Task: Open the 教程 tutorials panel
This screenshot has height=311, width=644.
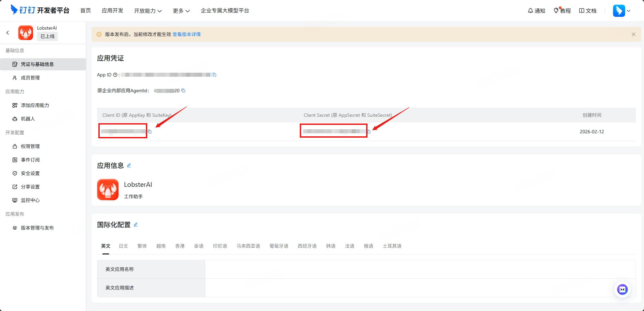Action: click(x=562, y=10)
